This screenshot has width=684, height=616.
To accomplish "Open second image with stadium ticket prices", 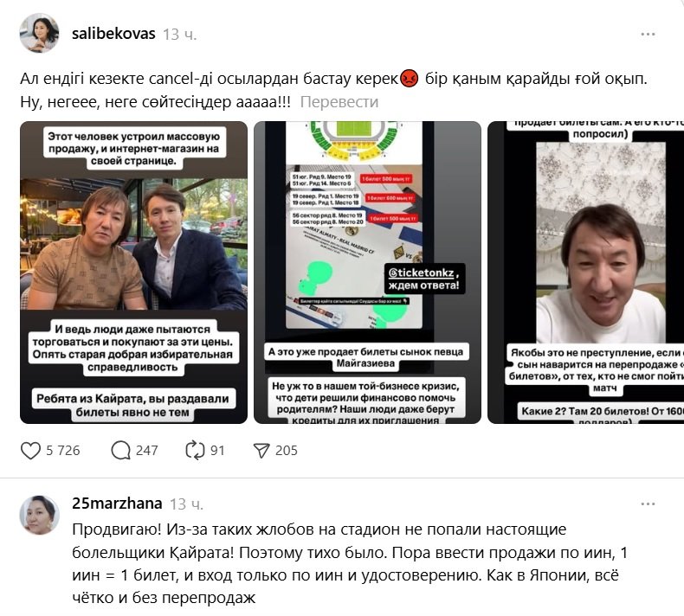I will tap(367, 273).
